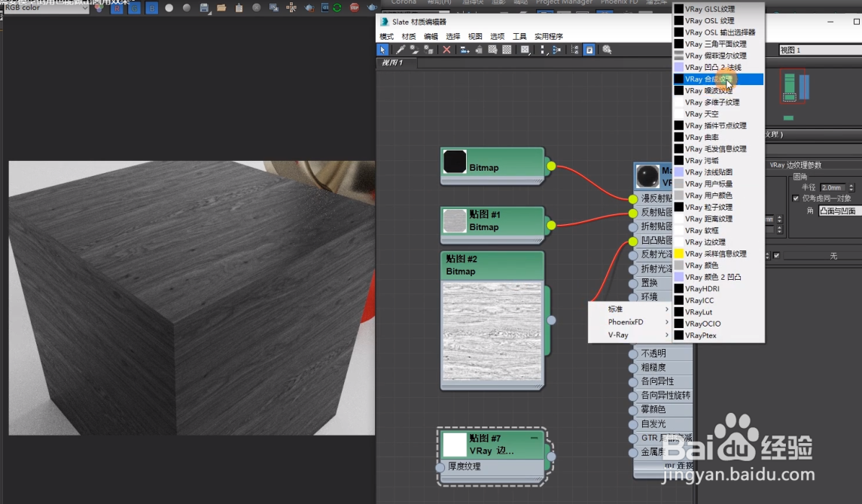Expand the V-Ray submenu

point(630,334)
